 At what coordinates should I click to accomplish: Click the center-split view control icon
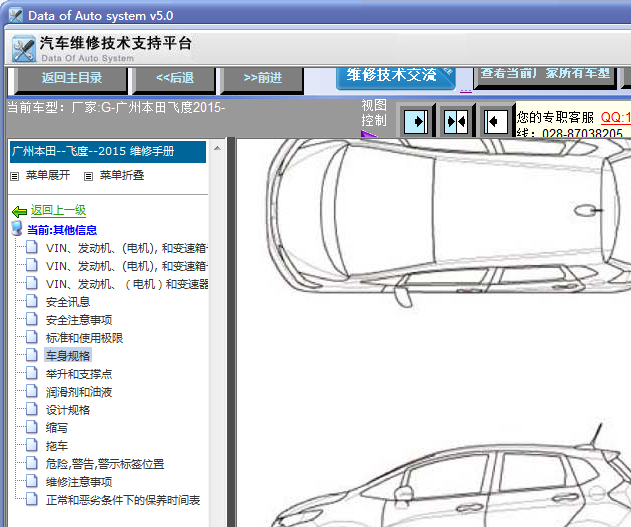click(456, 121)
